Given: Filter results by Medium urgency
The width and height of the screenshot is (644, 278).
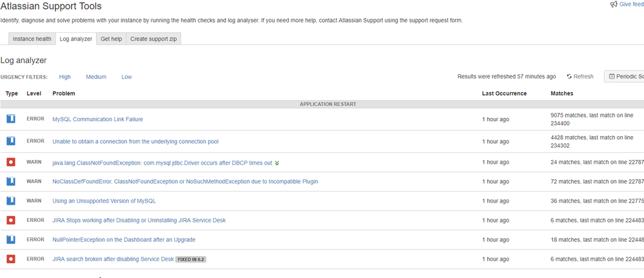Looking at the screenshot, I should (x=96, y=77).
